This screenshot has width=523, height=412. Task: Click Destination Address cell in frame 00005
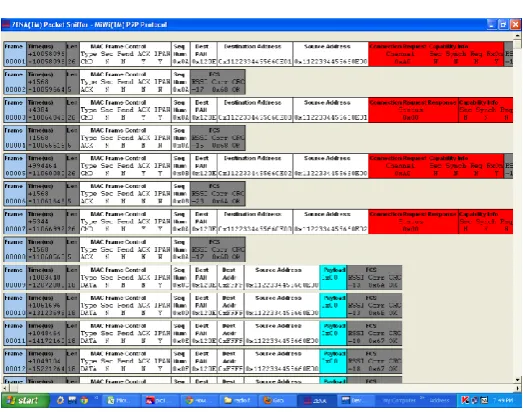tap(255, 165)
